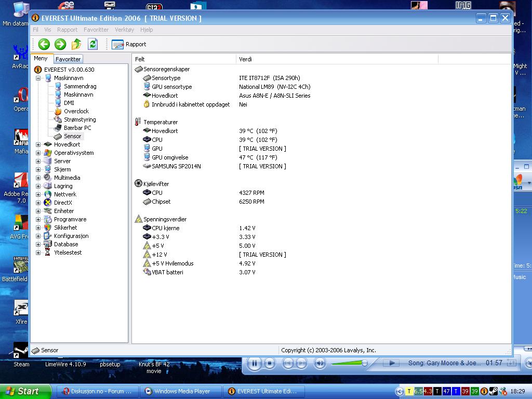Screen dimensions: 532x399
Task: Select the Bærbar PC tree item
Action: [77, 128]
